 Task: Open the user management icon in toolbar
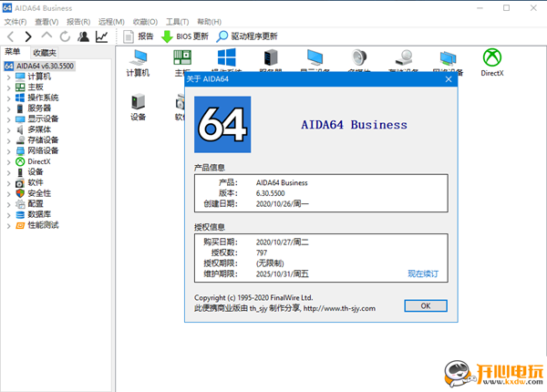click(83, 36)
